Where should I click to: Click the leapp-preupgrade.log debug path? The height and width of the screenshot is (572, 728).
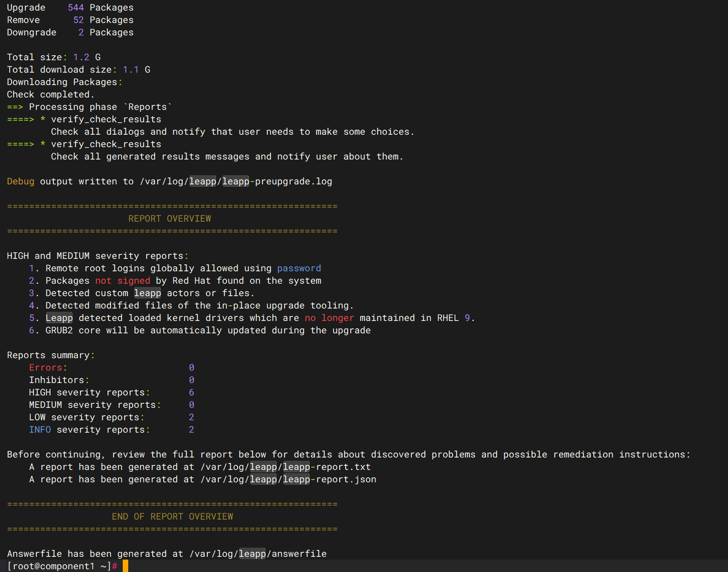[x=236, y=182]
